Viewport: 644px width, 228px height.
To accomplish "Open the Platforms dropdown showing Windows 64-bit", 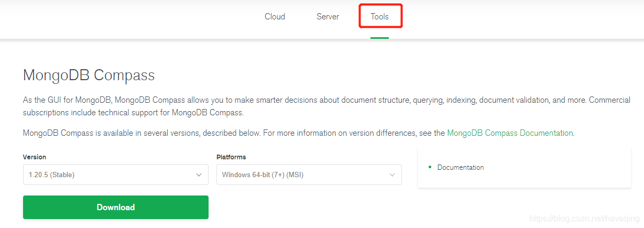I will click(x=309, y=175).
